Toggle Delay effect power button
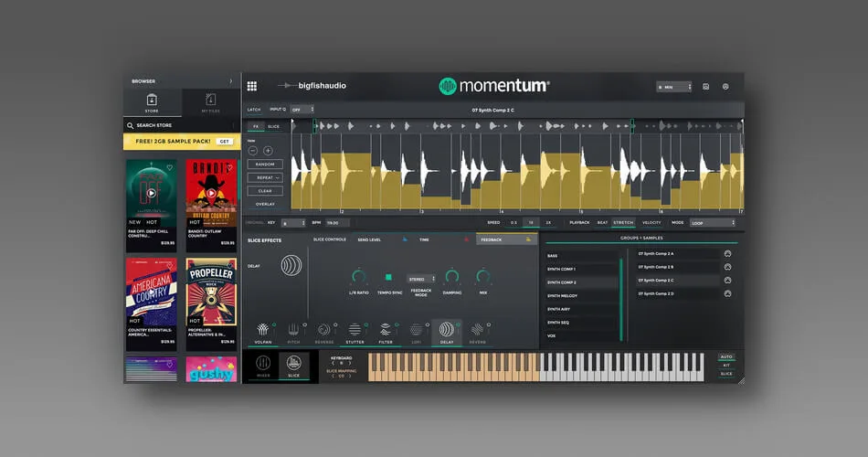 [x=458, y=325]
